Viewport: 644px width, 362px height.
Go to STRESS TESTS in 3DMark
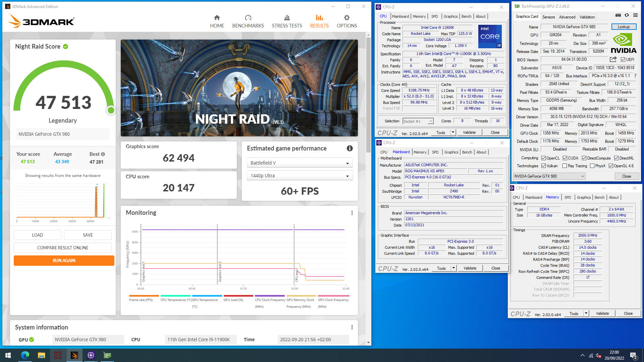click(287, 21)
